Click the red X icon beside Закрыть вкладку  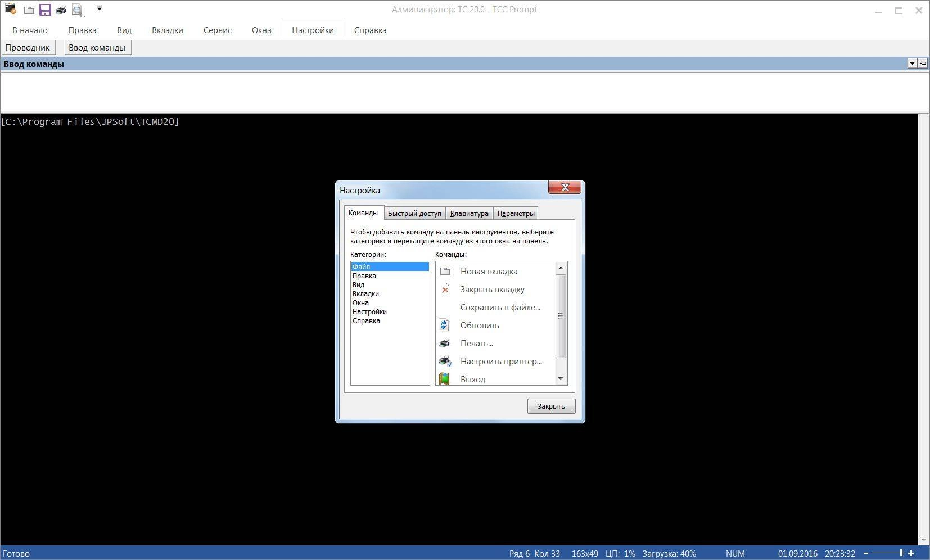[x=445, y=289]
